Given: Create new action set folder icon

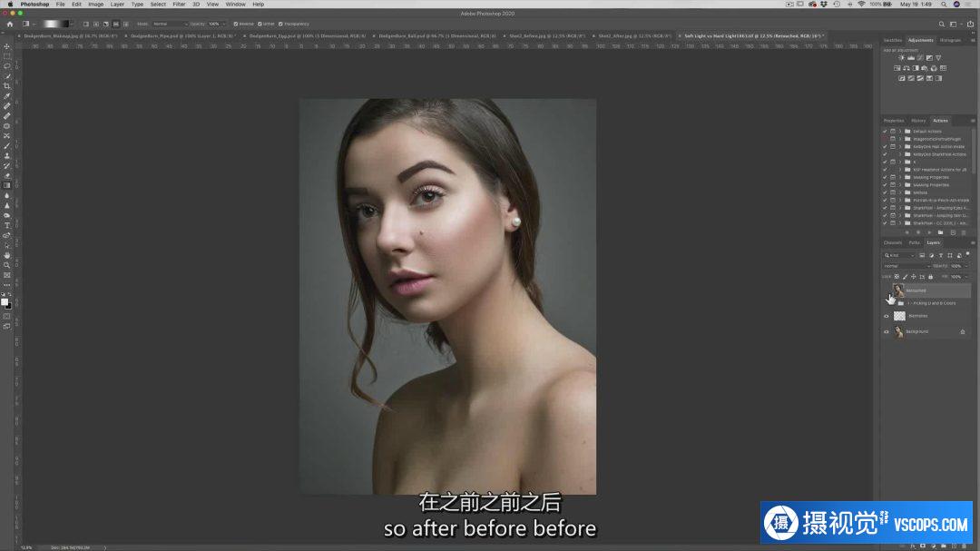Looking at the screenshot, I should coord(941,232).
